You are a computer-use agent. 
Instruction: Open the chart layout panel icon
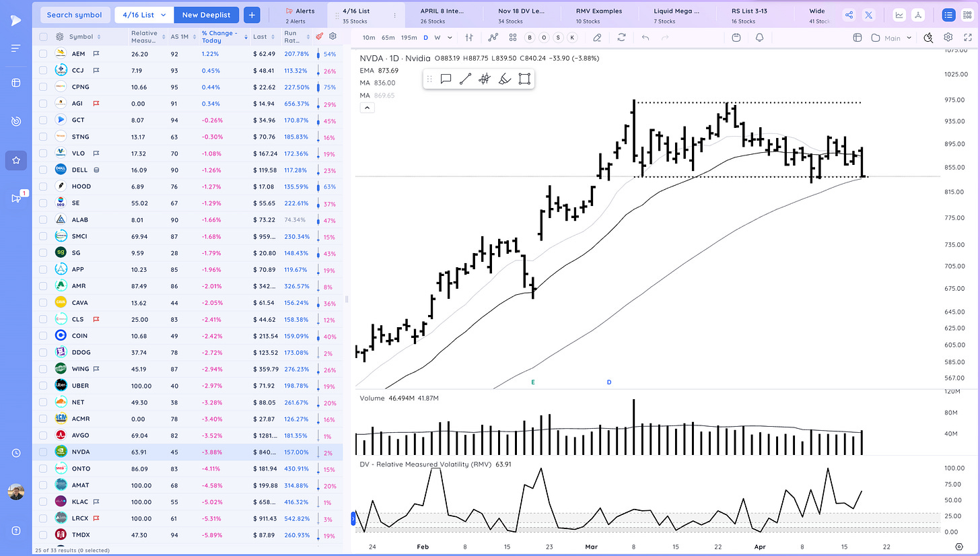click(x=857, y=38)
